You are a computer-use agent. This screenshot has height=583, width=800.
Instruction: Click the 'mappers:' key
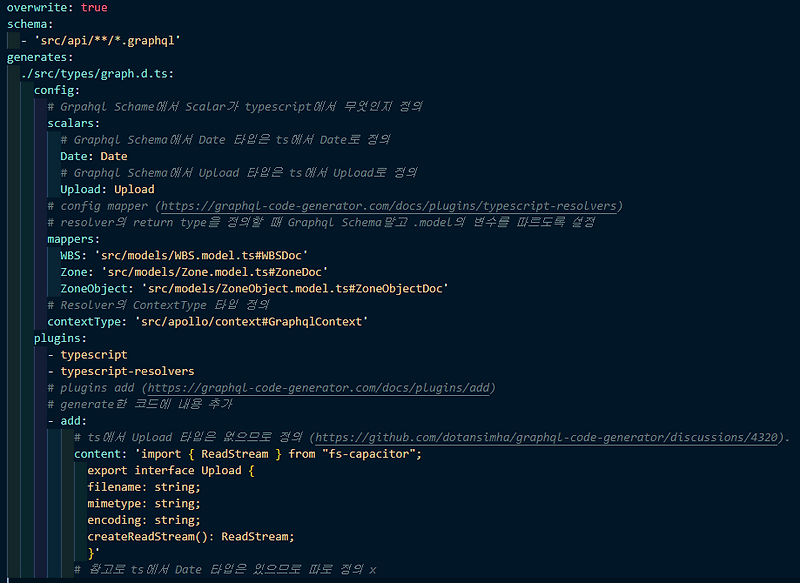tap(73, 239)
